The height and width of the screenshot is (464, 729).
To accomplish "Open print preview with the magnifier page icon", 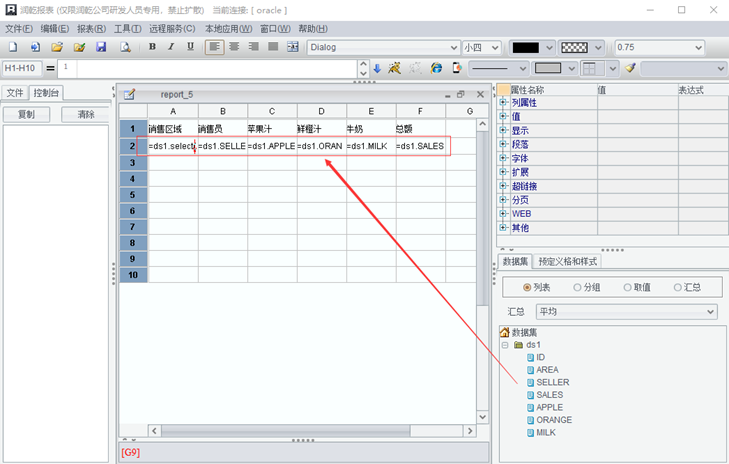I will [125, 47].
